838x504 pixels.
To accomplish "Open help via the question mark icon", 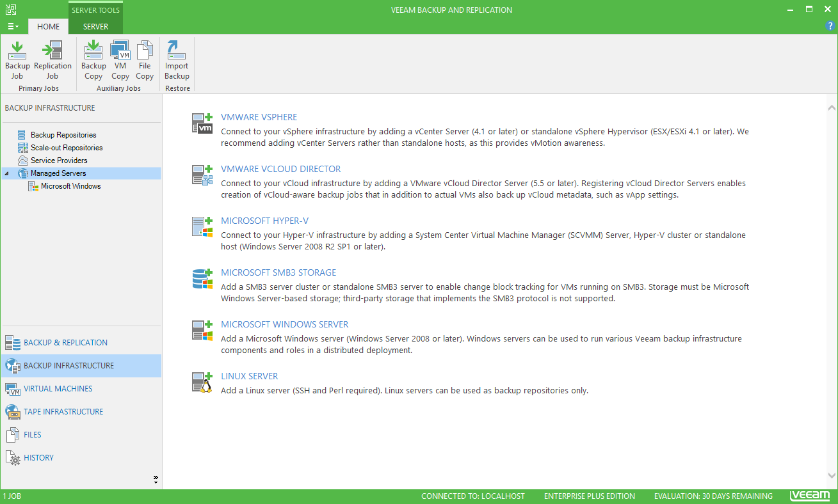I will click(x=831, y=26).
